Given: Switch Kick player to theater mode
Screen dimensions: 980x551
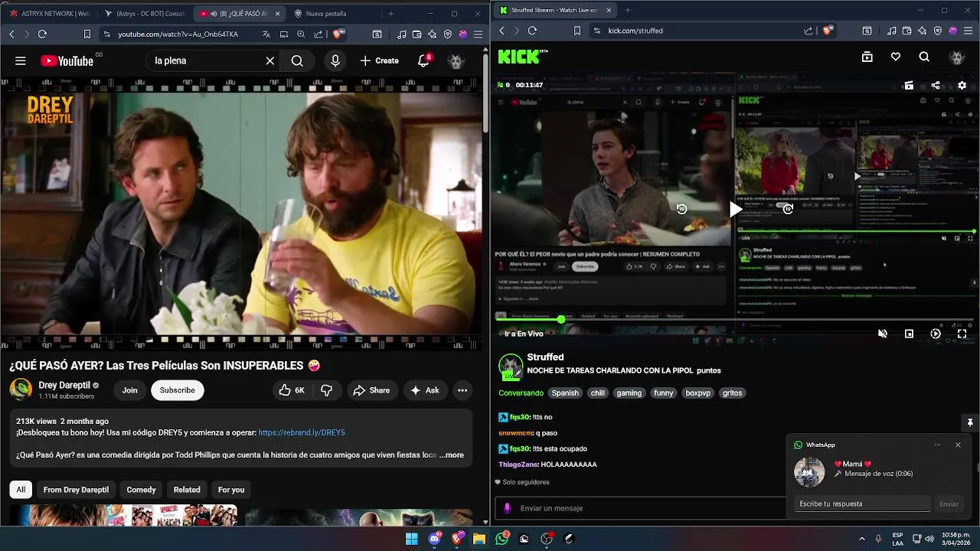Looking at the screenshot, I should (x=909, y=334).
